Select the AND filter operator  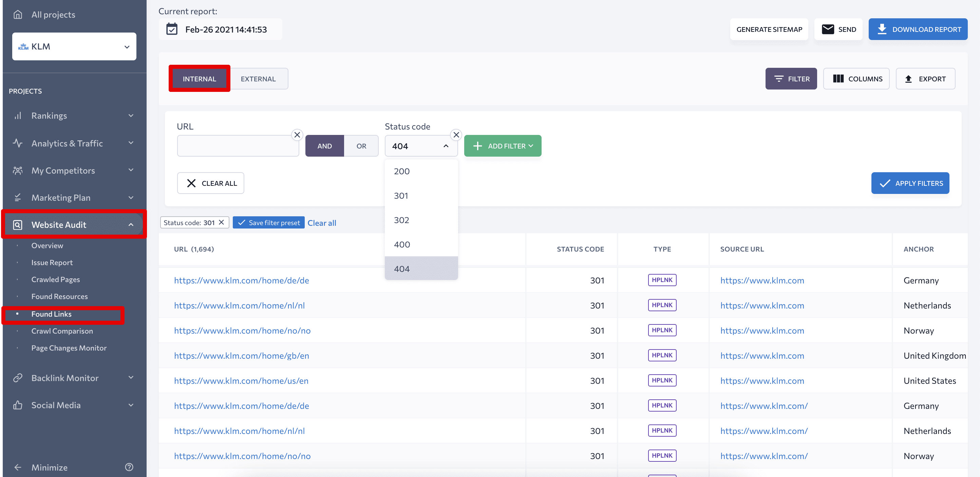pos(324,146)
